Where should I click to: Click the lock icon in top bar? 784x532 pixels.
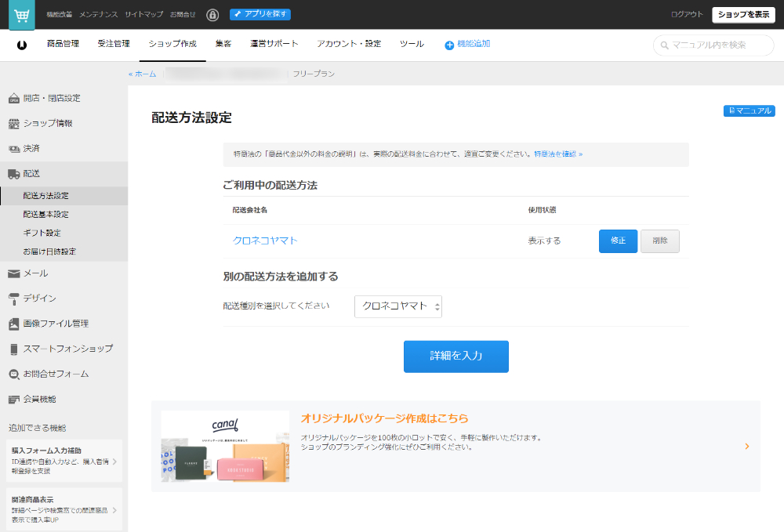coord(212,15)
